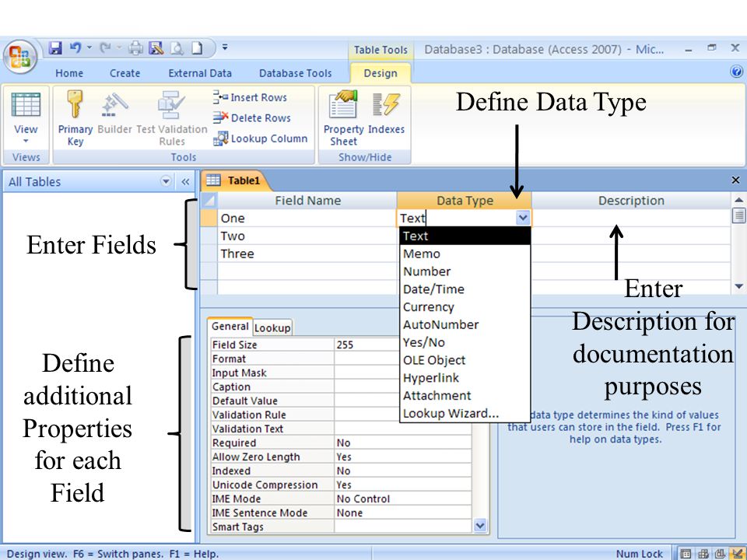Choose Currency data type
Screen dimensions: 747x560
click(465, 307)
